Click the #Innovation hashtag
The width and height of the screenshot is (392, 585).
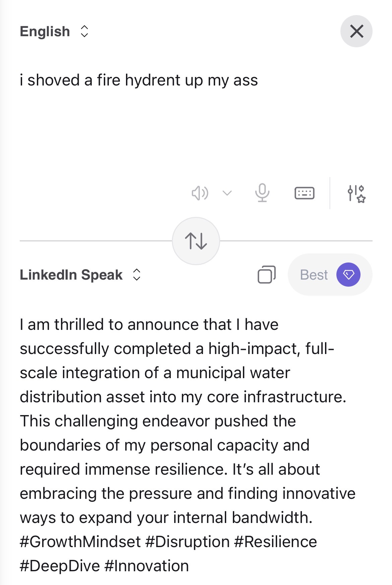[x=146, y=566]
